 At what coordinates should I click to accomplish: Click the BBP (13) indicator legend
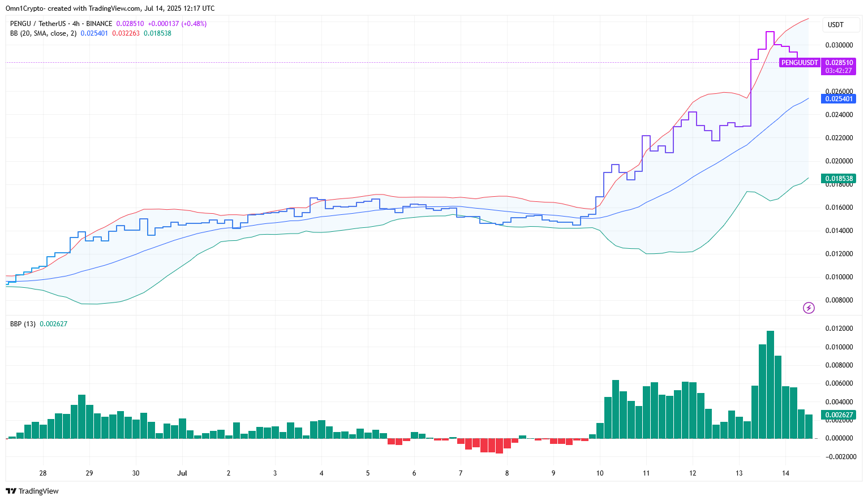click(23, 324)
